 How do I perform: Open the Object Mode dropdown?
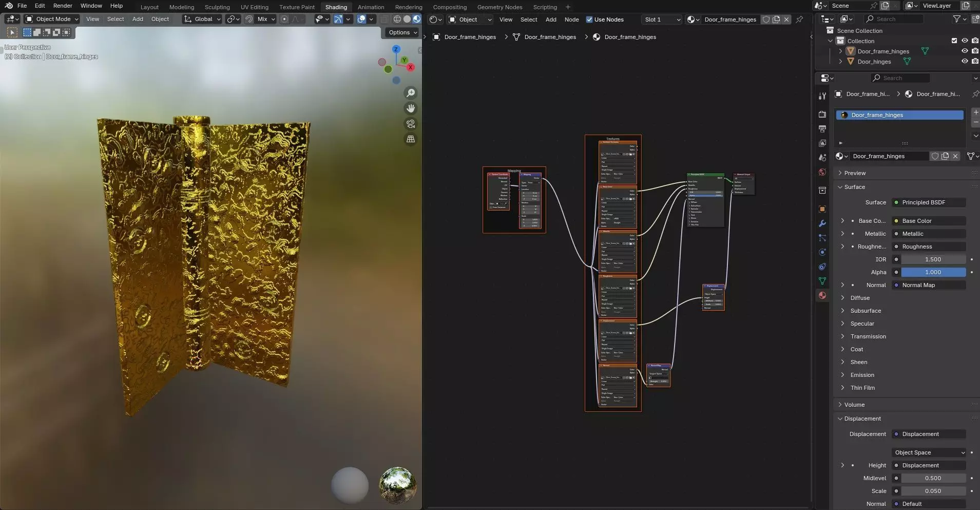[52, 19]
